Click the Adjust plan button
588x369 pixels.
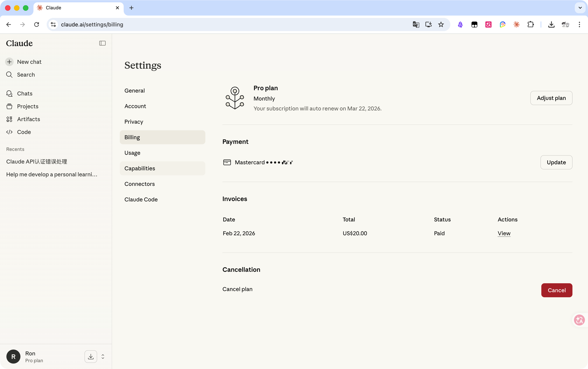coord(551,98)
